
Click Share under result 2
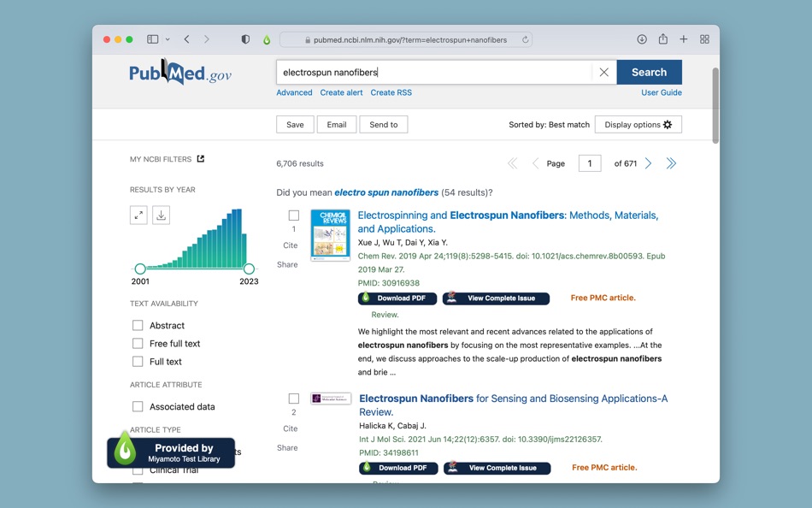click(287, 448)
